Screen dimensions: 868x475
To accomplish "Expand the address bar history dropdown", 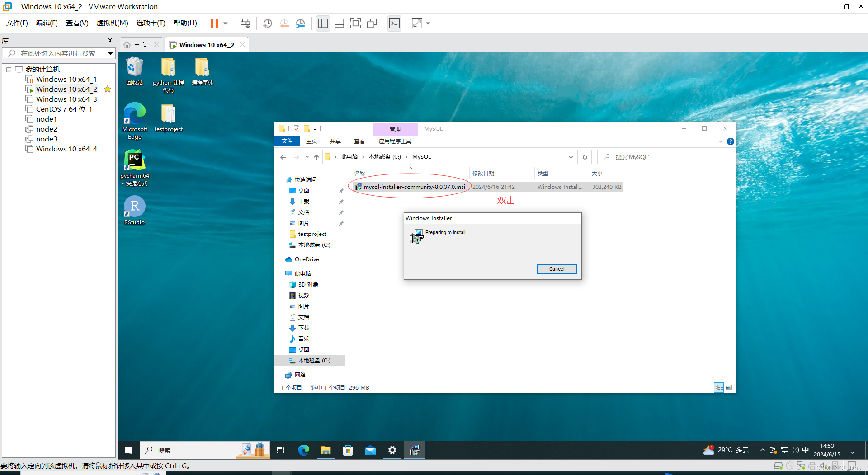I will [x=571, y=157].
